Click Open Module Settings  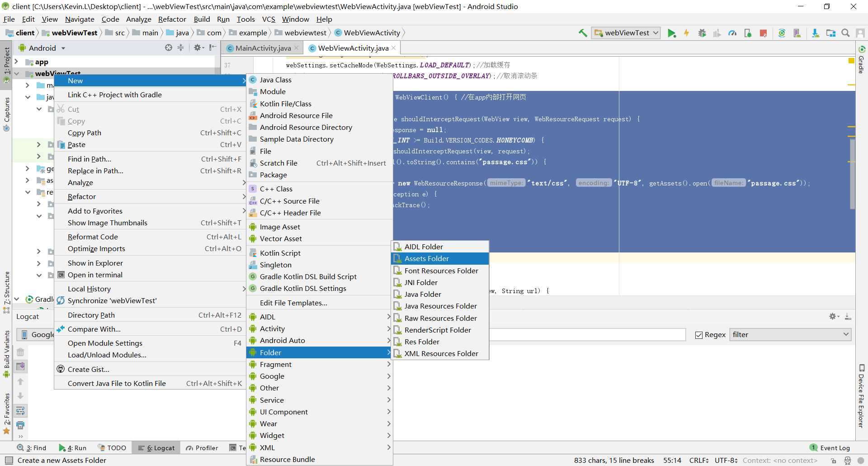click(150, 343)
